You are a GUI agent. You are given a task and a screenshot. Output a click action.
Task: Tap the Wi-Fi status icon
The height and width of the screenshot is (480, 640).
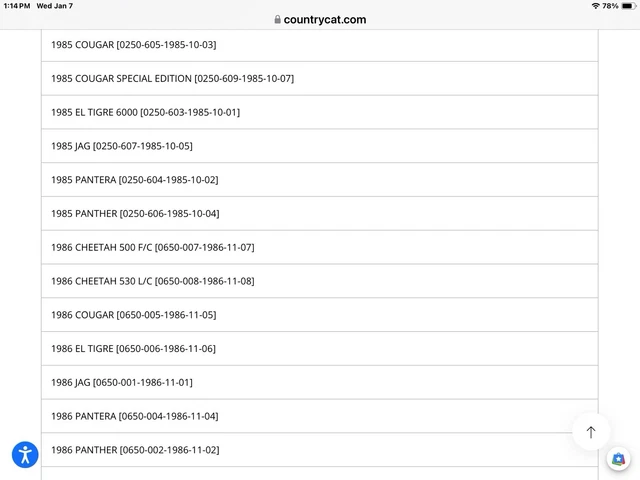click(595, 6)
